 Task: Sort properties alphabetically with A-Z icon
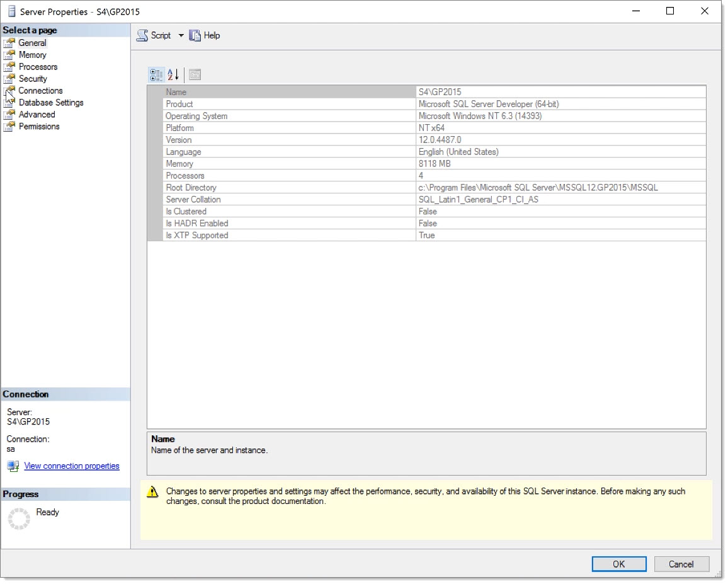pyautogui.click(x=173, y=75)
